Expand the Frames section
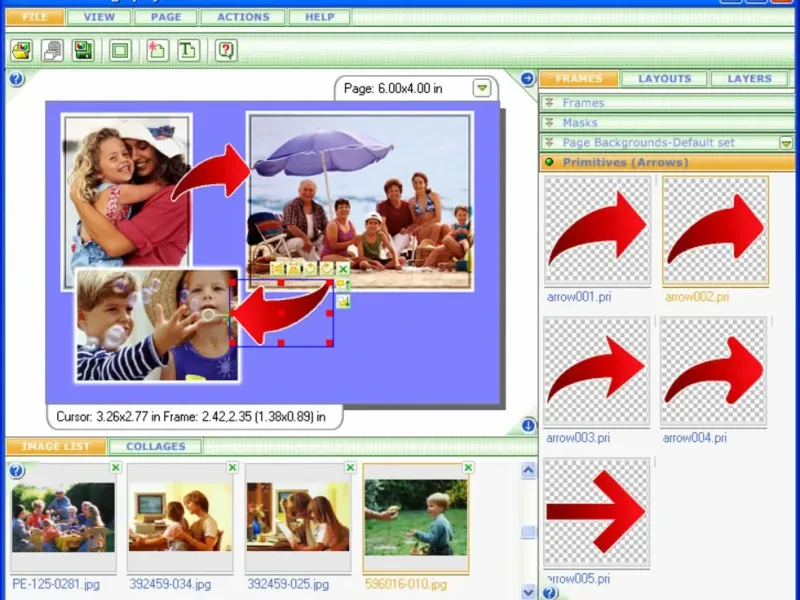 (666, 103)
